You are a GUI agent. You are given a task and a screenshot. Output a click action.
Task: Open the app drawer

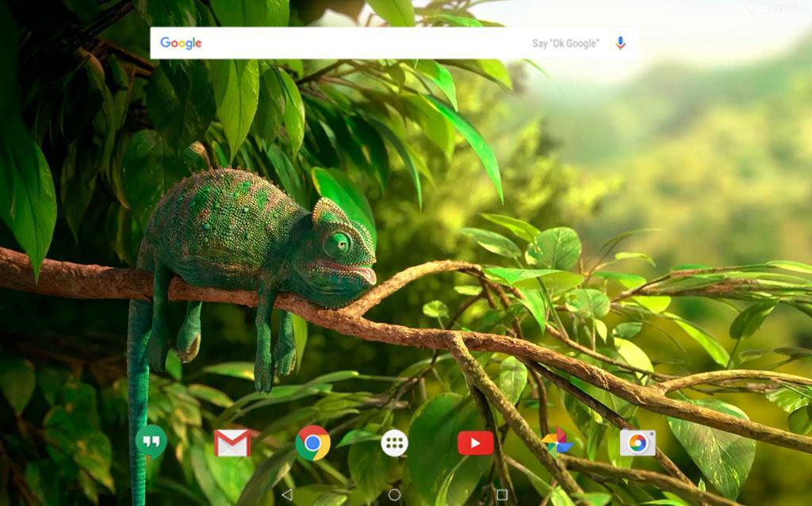pyautogui.click(x=394, y=443)
